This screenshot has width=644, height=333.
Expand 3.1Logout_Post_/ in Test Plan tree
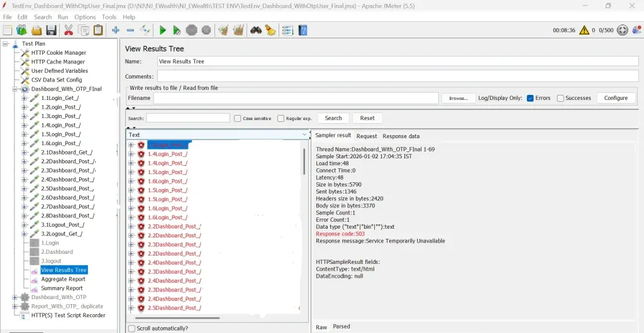[x=25, y=225]
